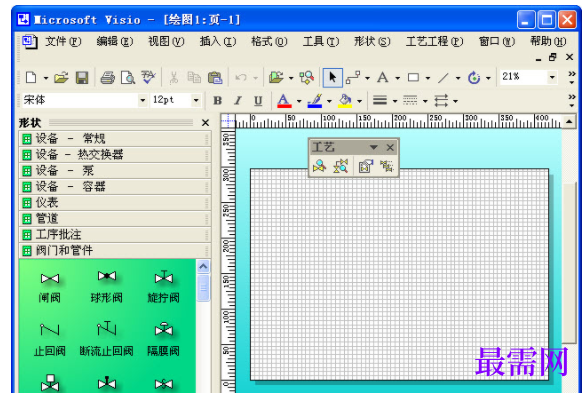The image size is (587, 393).
Task: Click the second icon in the 工艺 toolbar
Action: pos(341,166)
